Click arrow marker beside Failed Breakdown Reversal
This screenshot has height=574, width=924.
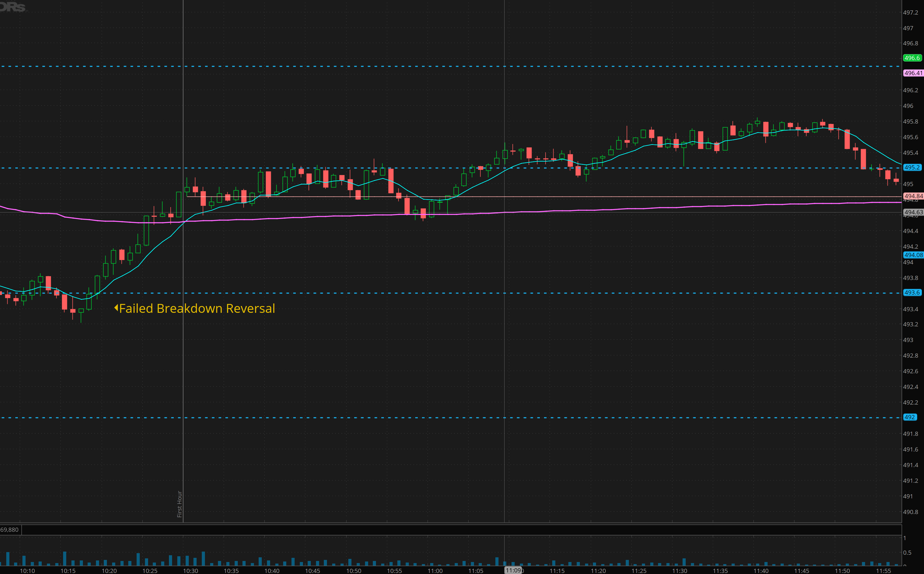[116, 308]
